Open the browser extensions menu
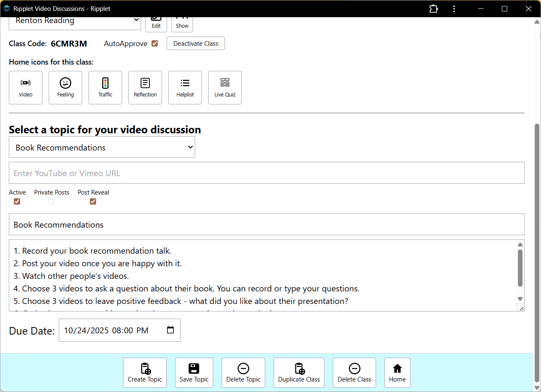541x392 pixels. [x=434, y=8]
